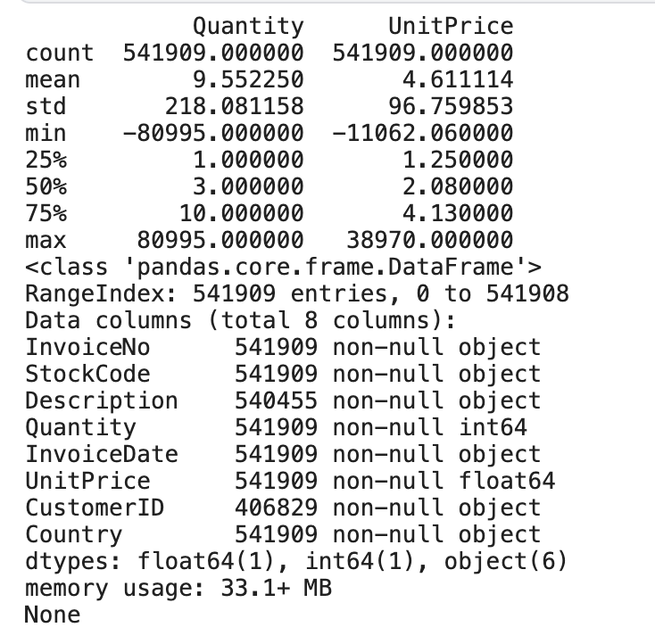This screenshot has width=655, height=644.
Task: Click the StockCode column name
Action: [x=87, y=374]
